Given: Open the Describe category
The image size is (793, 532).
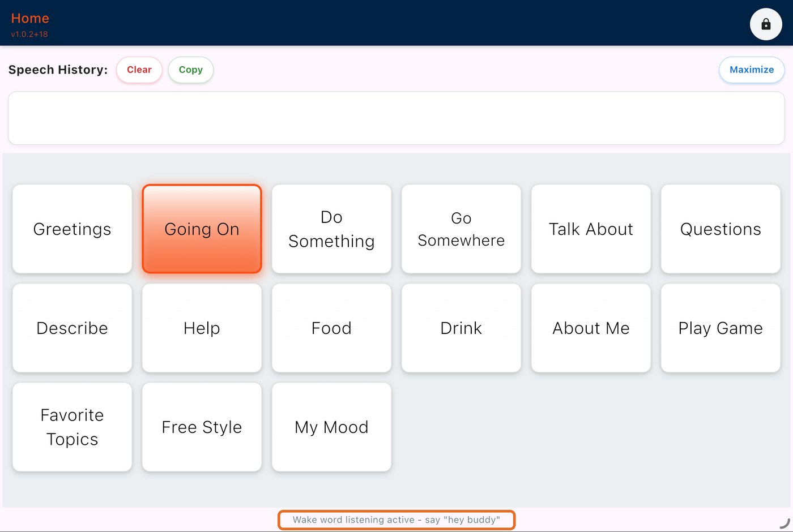Looking at the screenshot, I should [73, 328].
